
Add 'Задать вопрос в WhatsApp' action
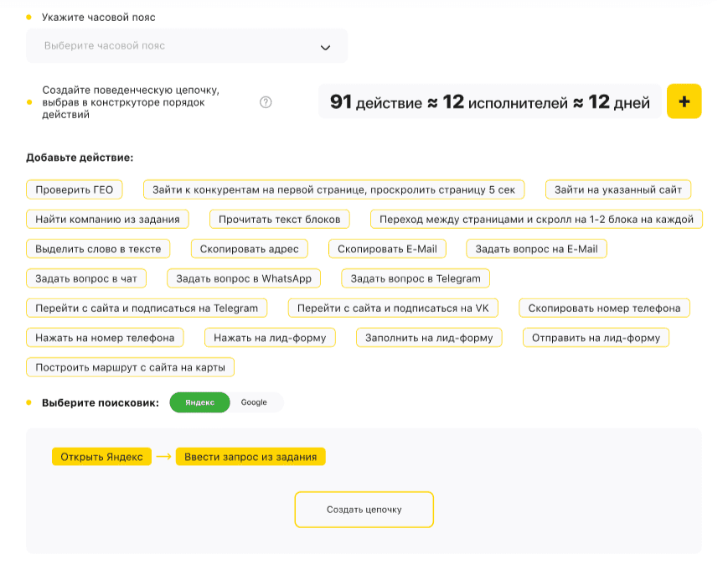[x=244, y=278]
